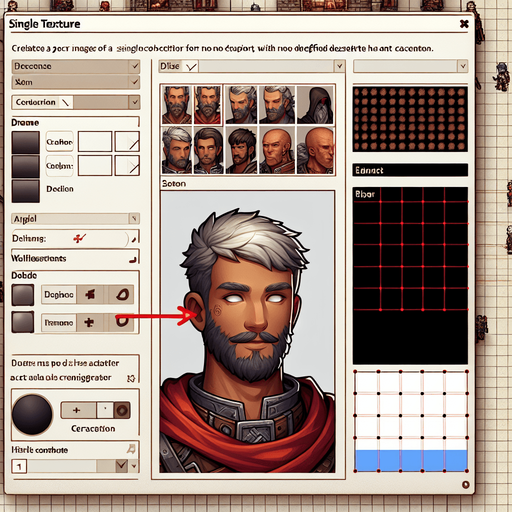
Task: Click the small arrow at the bottom-left slider's end
Action: click(134, 466)
